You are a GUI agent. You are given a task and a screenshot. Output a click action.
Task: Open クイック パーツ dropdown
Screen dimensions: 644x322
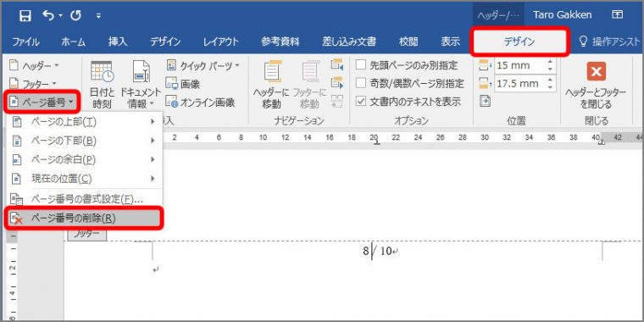(x=203, y=65)
